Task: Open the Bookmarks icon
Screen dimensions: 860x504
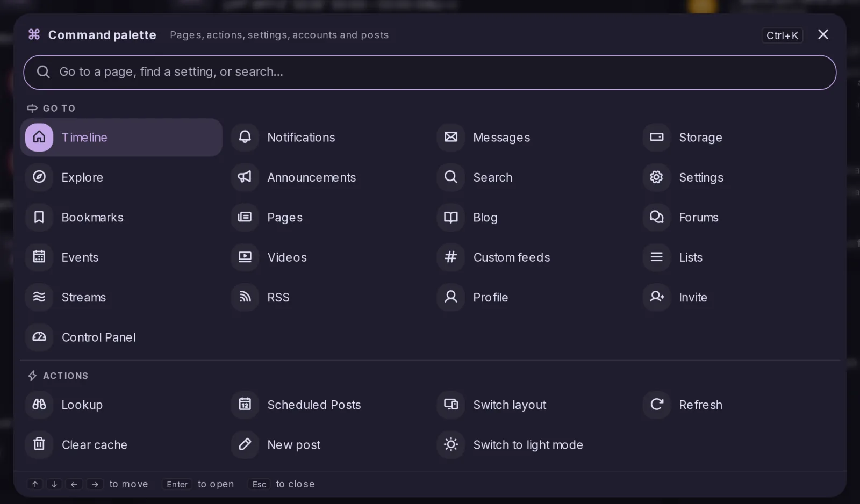Action: tap(39, 217)
